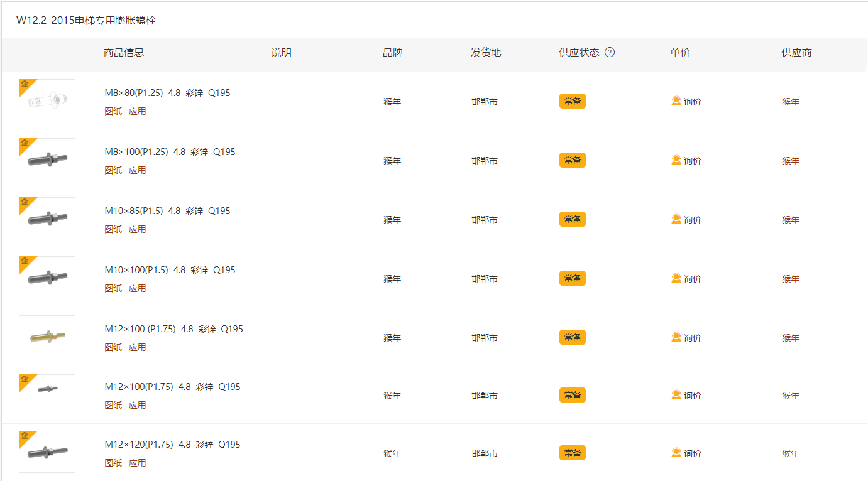Image resolution: width=868 pixels, height=481 pixels.
Task: Open 应用 link for M12×120(P1.75)
Action: coord(137,463)
